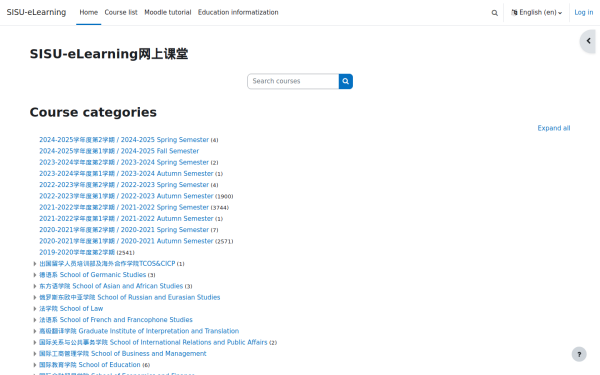600x375 pixels.
Task: Open the 2019-2020 second semester category
Action: pyautogui.click(x=77, y=253)
